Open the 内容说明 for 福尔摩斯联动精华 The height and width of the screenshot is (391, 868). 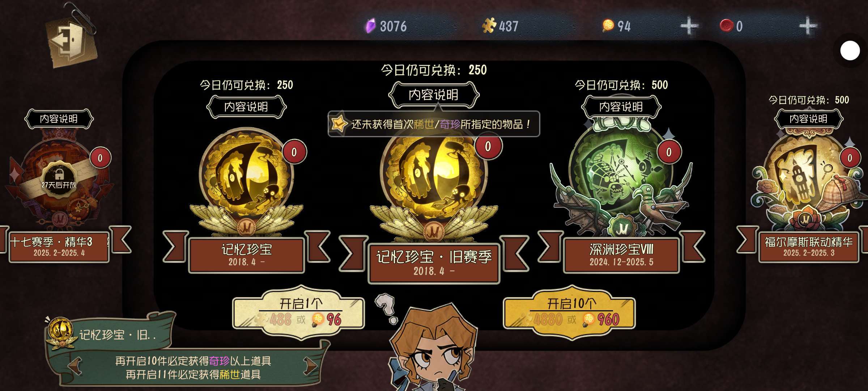point(808,119)
